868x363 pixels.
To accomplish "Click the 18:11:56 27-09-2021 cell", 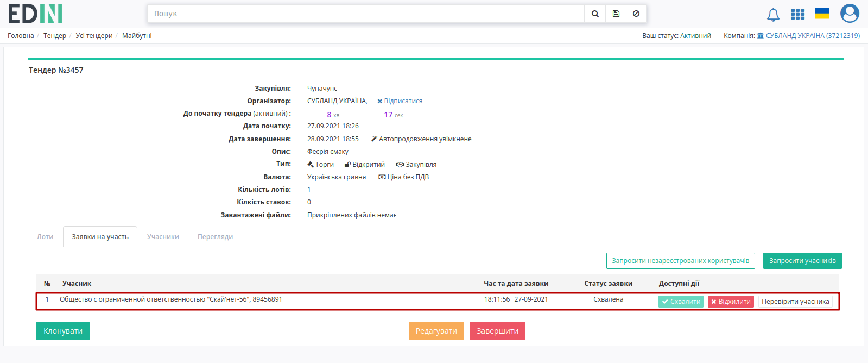I will (516, 299).
